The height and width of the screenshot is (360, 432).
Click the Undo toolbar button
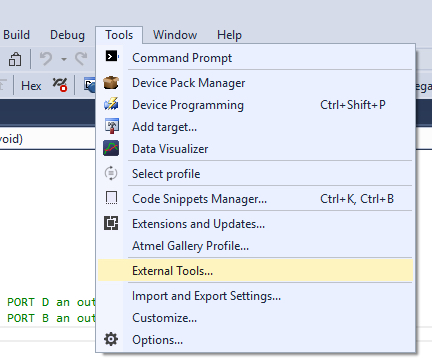(46, 59)
